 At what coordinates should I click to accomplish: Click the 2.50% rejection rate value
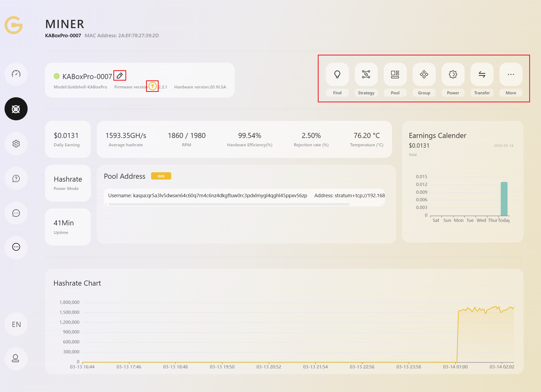311,136
